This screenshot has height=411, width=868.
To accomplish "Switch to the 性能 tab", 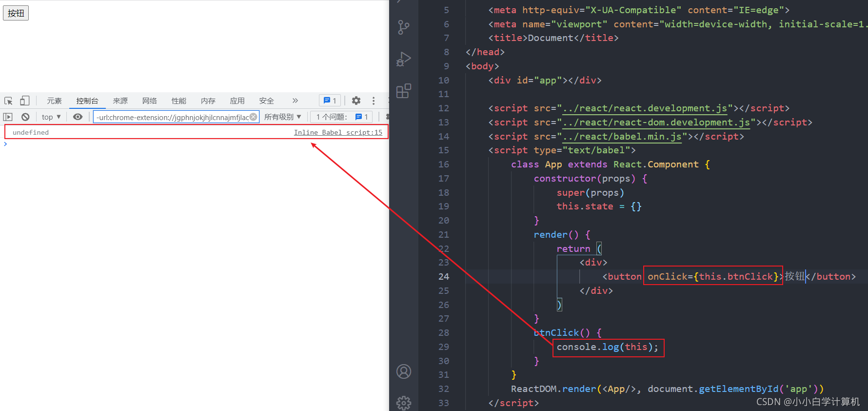I will tap(178, 101).
